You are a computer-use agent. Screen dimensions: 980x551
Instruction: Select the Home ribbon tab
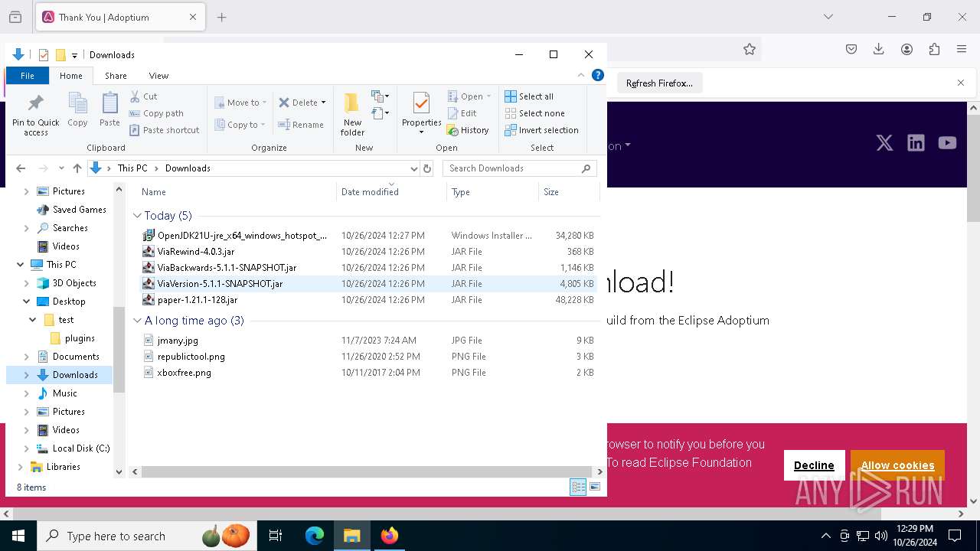click(71, 76)
